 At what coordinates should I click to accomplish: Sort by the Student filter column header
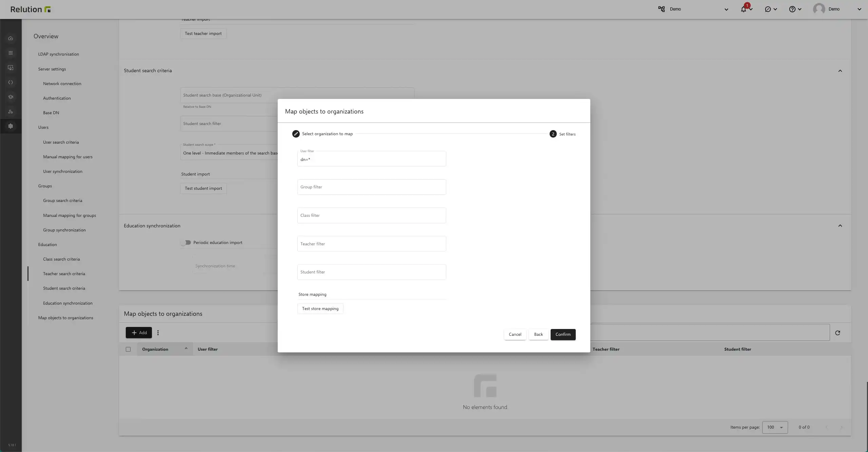pyautogui.click(x=737, y=349)
